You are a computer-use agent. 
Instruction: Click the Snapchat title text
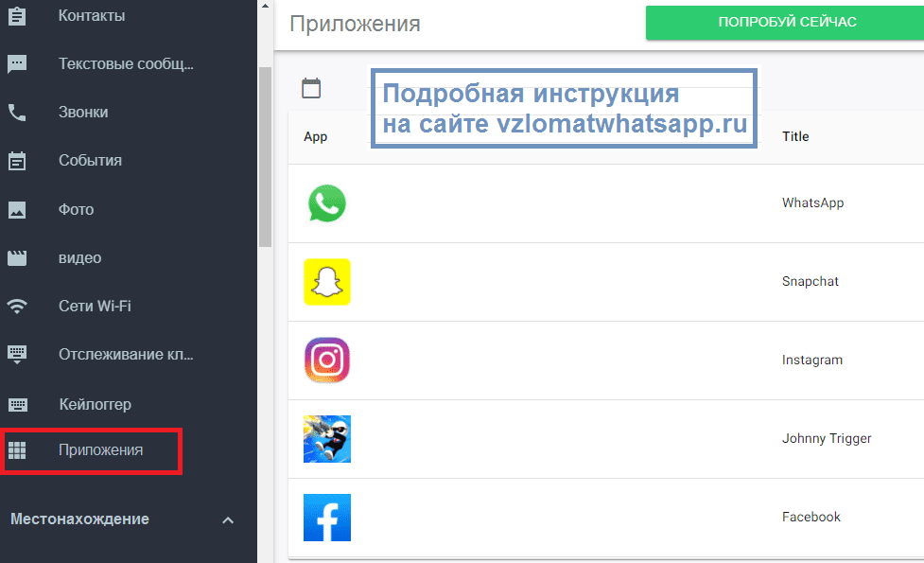click(811, 282)
